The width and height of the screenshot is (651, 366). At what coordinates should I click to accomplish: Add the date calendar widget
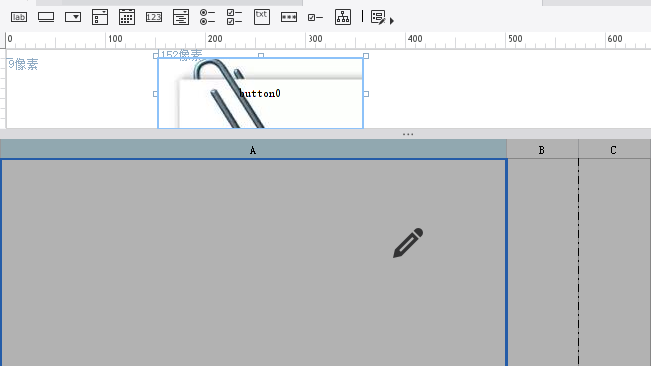[x=127, y=17]
